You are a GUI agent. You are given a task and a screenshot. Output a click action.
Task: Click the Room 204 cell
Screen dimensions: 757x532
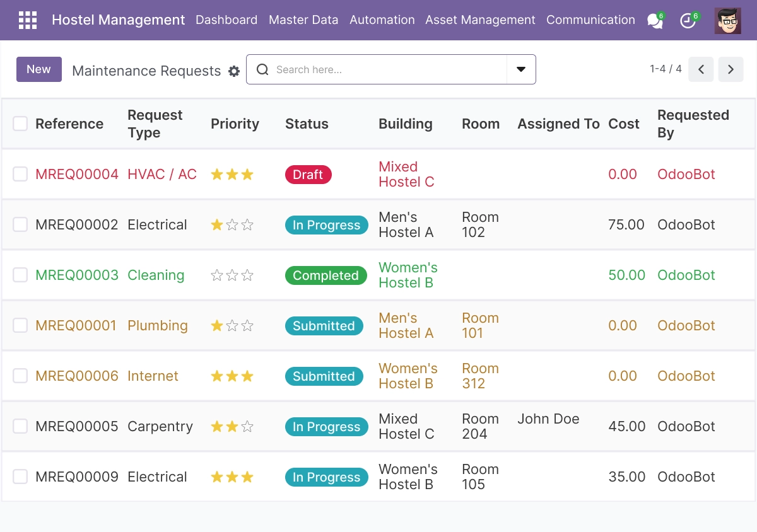[480, 427]
